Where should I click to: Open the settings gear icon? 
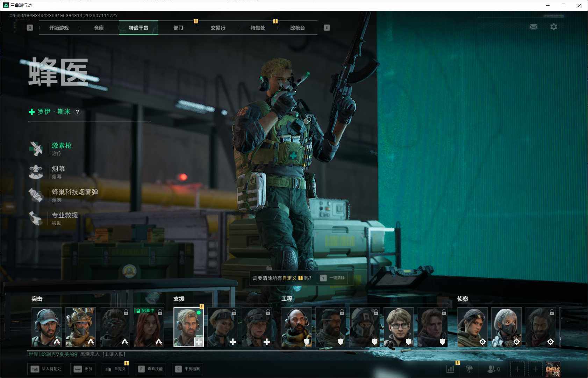554,27
